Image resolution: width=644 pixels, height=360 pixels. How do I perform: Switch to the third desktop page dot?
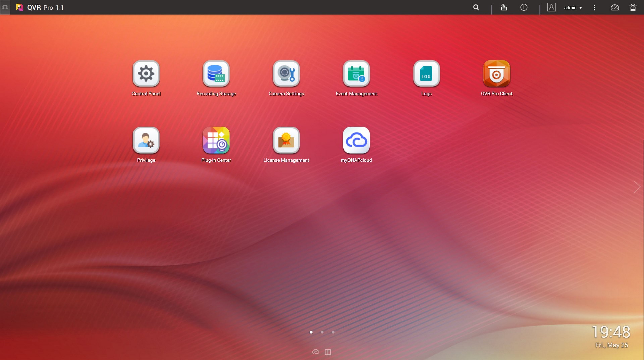(333, 332)
